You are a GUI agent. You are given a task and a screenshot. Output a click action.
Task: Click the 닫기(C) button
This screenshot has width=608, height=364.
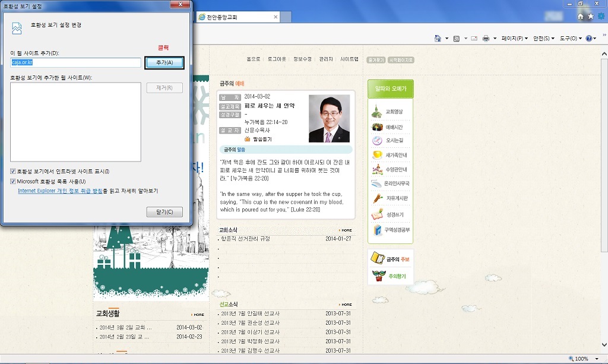pyautogui.click(x=164, y=211)
